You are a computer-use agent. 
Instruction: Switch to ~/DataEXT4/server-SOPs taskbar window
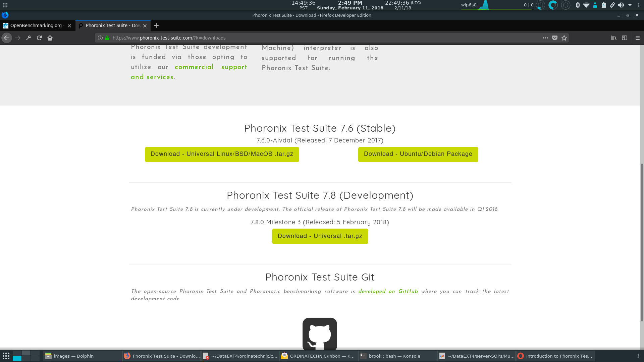[476, 356]
